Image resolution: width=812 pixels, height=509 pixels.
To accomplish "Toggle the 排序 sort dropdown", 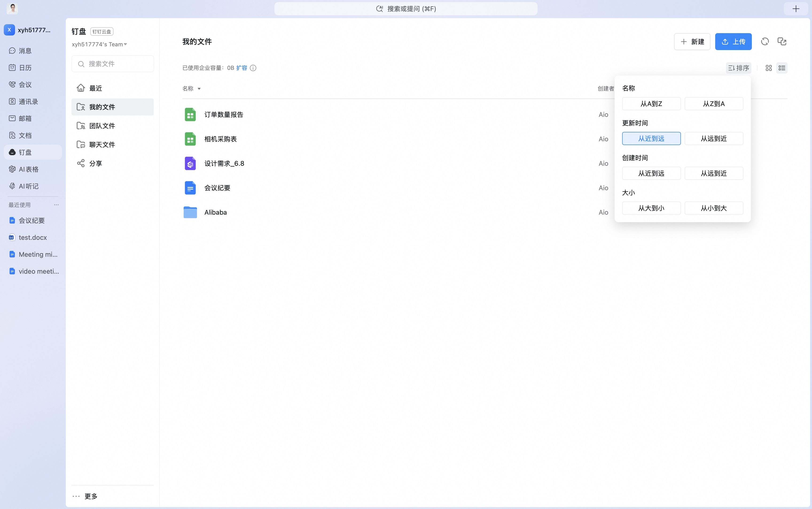I will point(738,68).
